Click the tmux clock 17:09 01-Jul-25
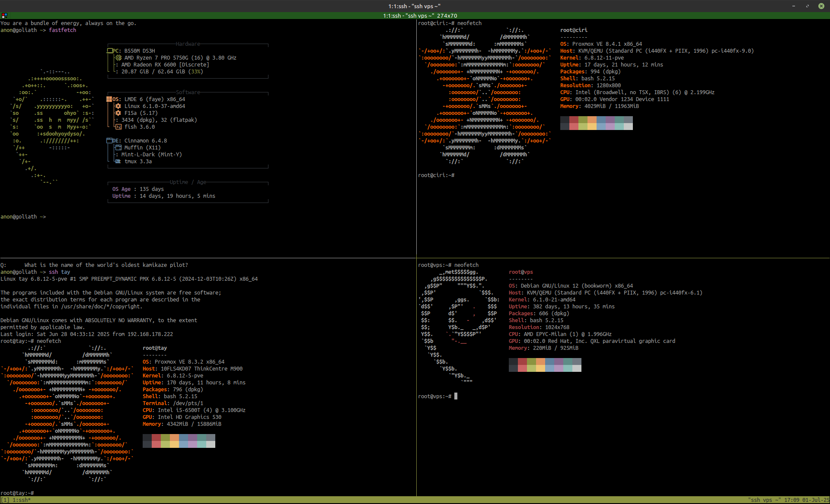The width and height of the screenshot is (830, 504). coord(807,500)
